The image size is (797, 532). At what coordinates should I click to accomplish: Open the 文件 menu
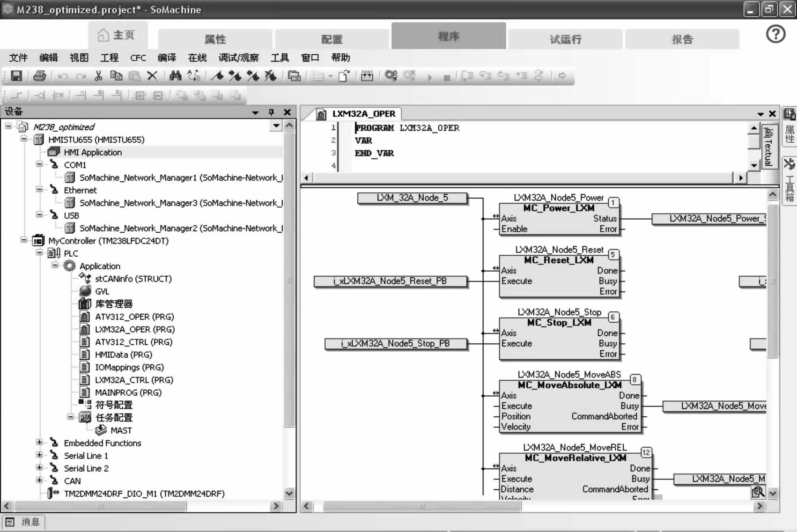point(18,58)
